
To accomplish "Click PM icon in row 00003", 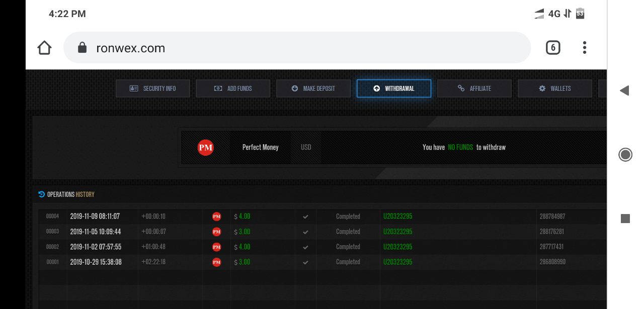I will click(217, 232).
